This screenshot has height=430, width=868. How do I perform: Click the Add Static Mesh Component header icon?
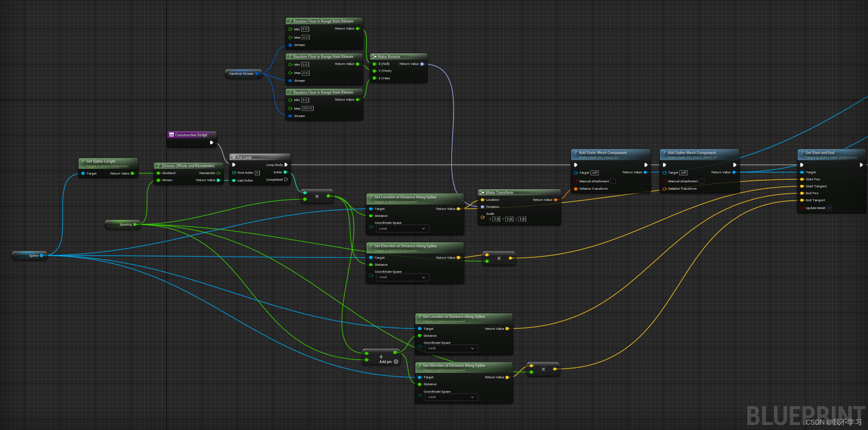point(575,152)
